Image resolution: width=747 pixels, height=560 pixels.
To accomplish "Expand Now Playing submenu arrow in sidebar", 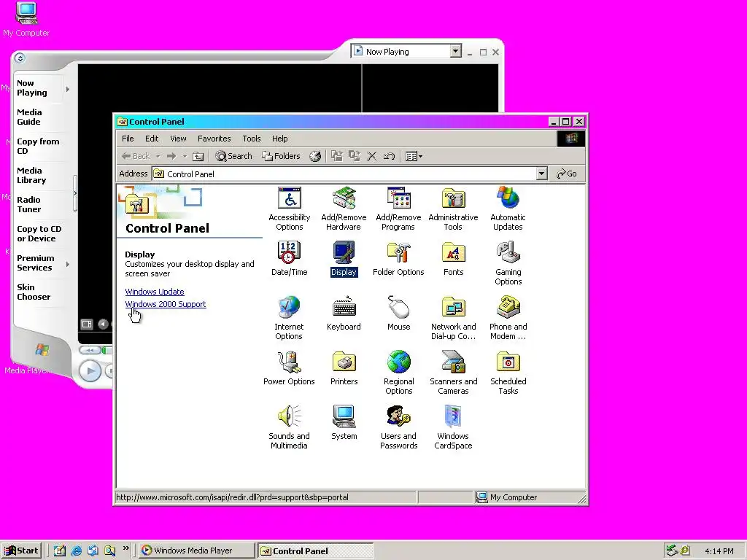I will (x=68, y=89).
